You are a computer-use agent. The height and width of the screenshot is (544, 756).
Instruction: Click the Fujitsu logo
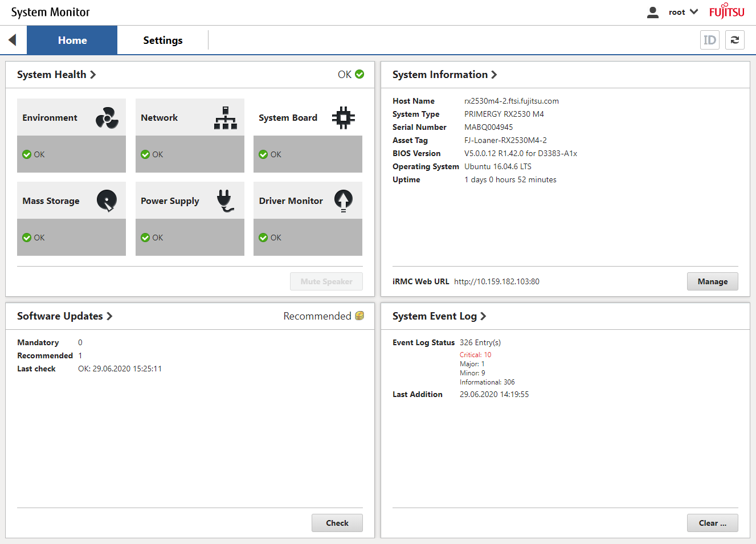[x=727, y=11]
